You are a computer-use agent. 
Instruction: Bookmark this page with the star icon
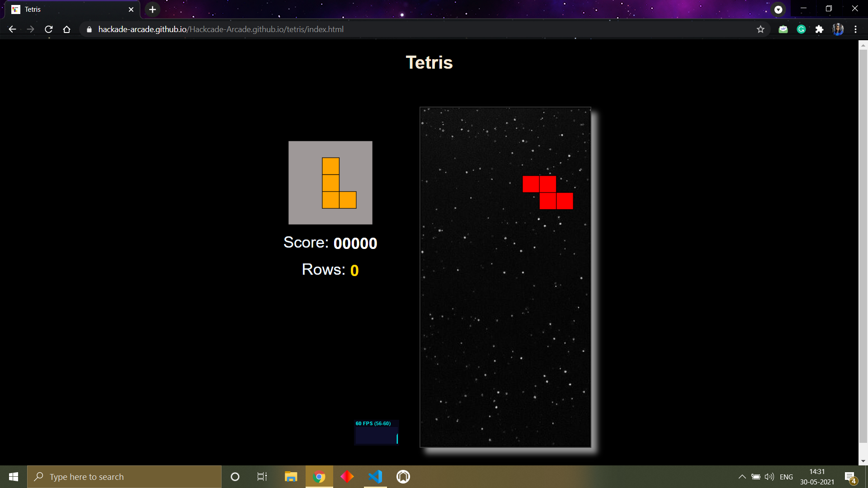tap(760, 29)
